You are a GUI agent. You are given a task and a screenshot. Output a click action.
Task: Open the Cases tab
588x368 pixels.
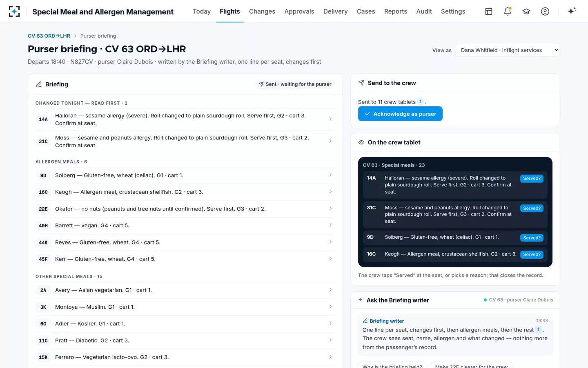tap(366, 11)
